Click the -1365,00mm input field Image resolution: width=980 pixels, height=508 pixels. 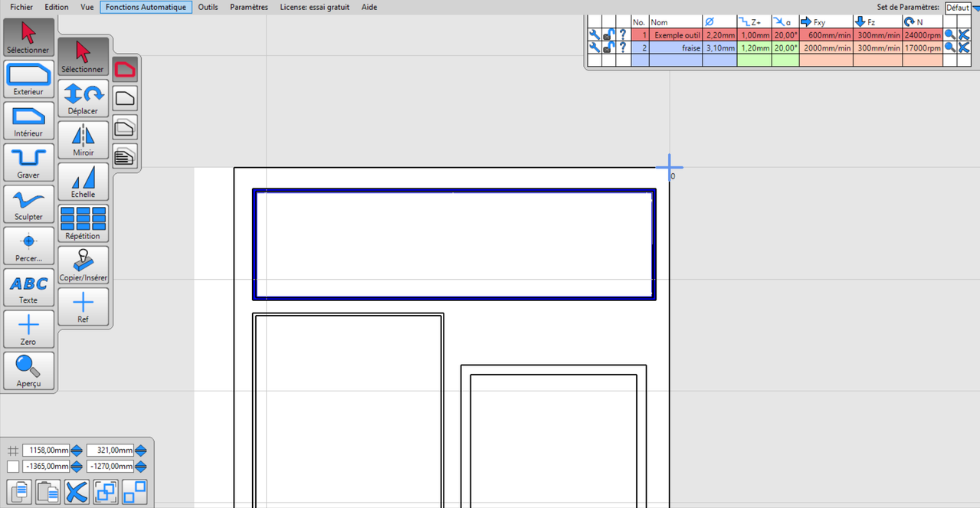click(x=46, y=467)
